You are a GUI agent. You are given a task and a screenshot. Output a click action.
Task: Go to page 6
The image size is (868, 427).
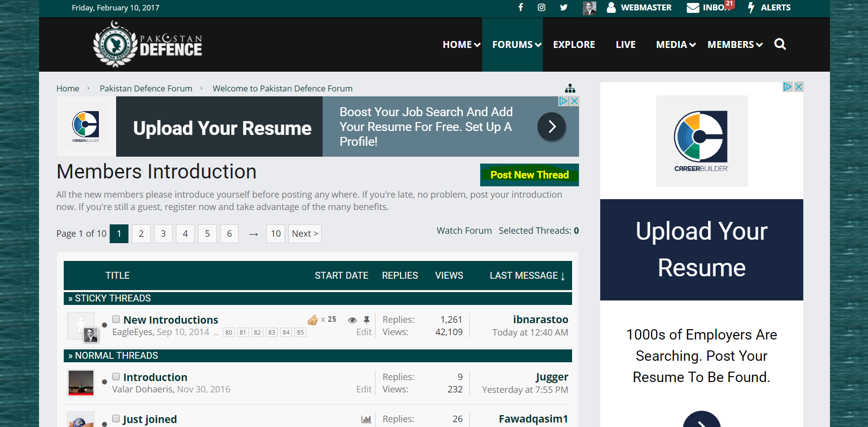229,234
